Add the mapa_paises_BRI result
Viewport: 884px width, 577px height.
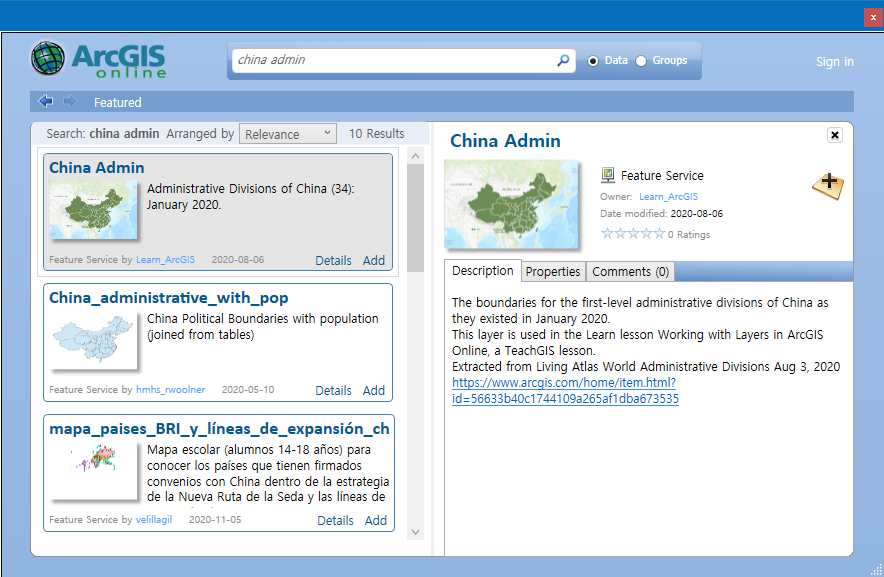(x=375, y=521)
